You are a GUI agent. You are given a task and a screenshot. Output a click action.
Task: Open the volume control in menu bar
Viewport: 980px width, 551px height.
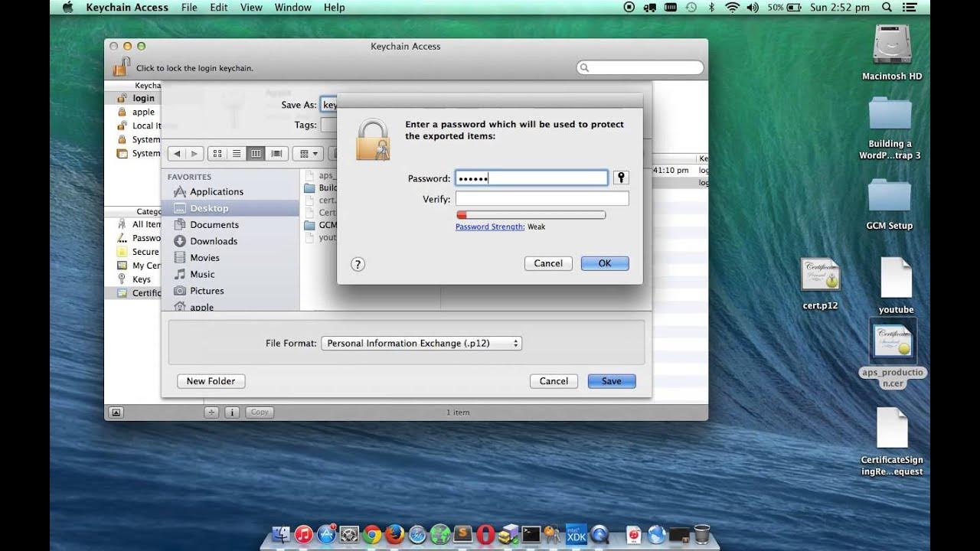752,8
